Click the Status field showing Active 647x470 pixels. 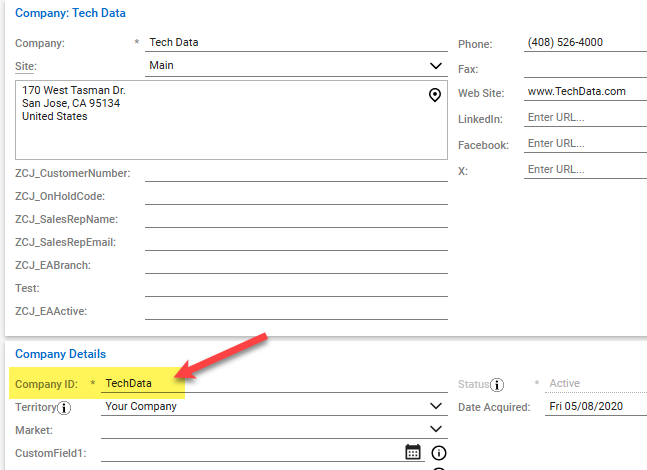(596, 383)
